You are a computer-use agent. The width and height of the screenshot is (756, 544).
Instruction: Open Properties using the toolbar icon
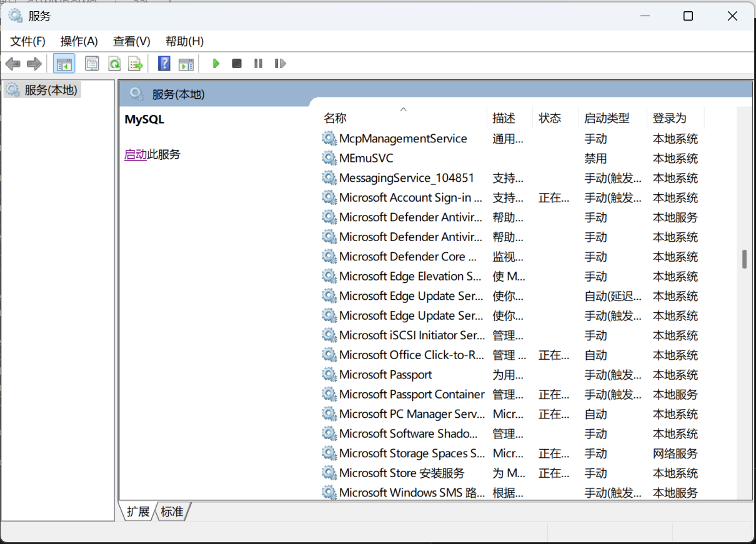(x=92, y=63)
